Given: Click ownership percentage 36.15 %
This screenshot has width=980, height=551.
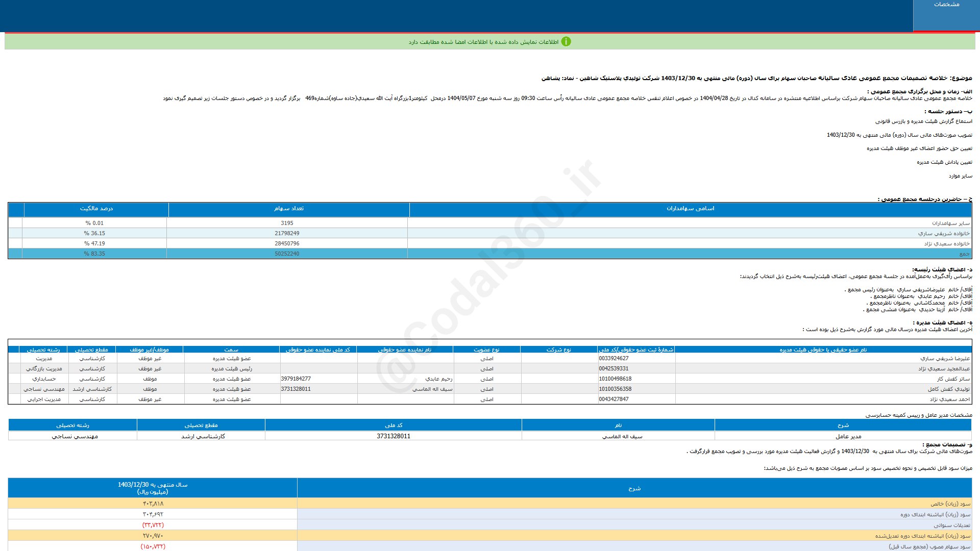Looking at the screenshot, I should (x=94, y=233).
